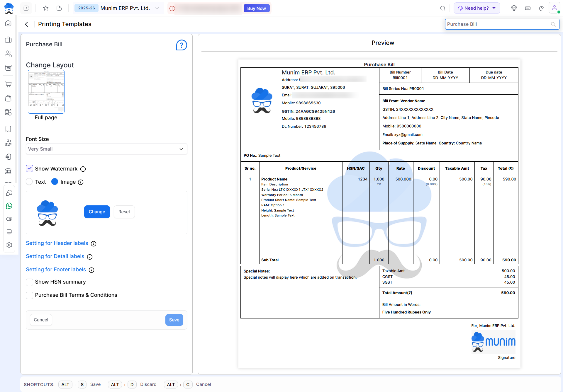
Task: Click the bank icon in sidebar
Action: 9,171
